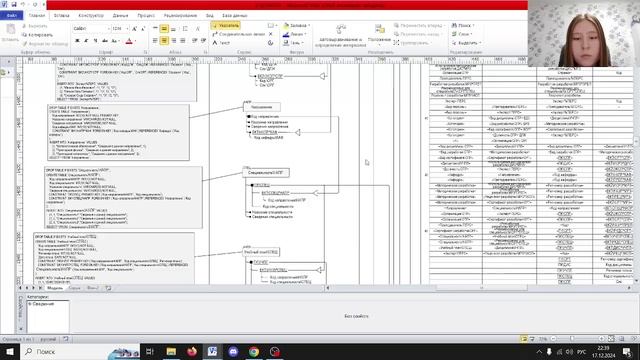Image resolution: width=640 pixels, height=360 pixels.
Task: Justify the paragraph text
Action: pyautogui.click(x=183, y=40)
